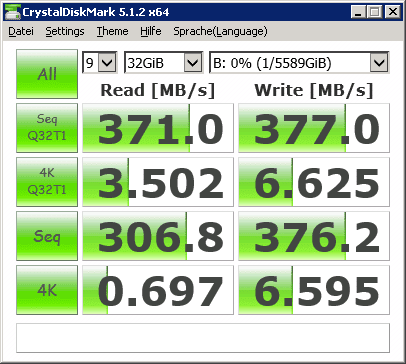The image size is (406, 364).
Task: Click the CrystalDiskMark title bar app icon
Action: [x=12, y=12]
